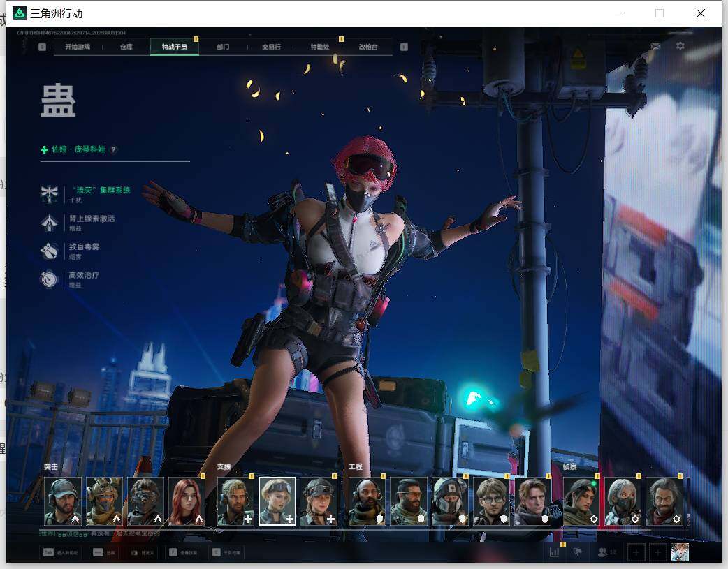Open the 开始游戏 tab
This screenshot has height=569, width=728.
pyautogui.click(x=78, y=47)
